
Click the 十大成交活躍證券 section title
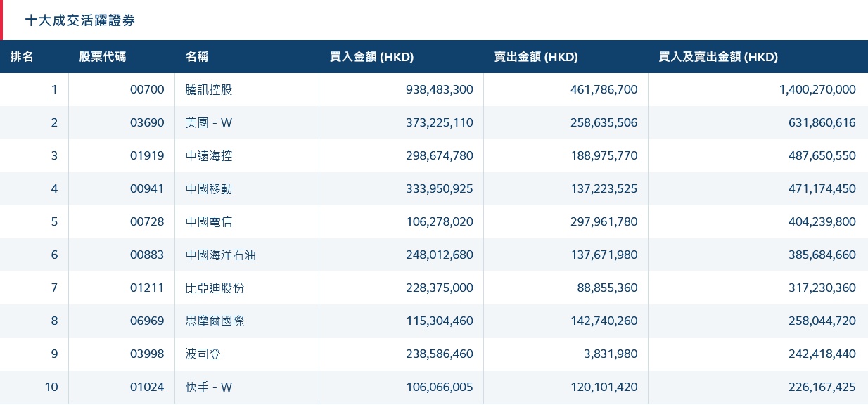(80, 21)
